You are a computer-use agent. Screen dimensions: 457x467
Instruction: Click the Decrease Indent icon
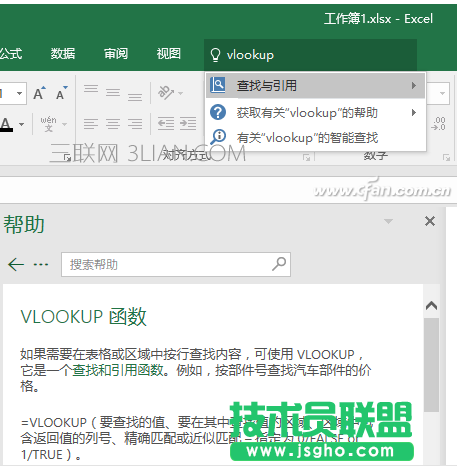click(x=166, y=124)
